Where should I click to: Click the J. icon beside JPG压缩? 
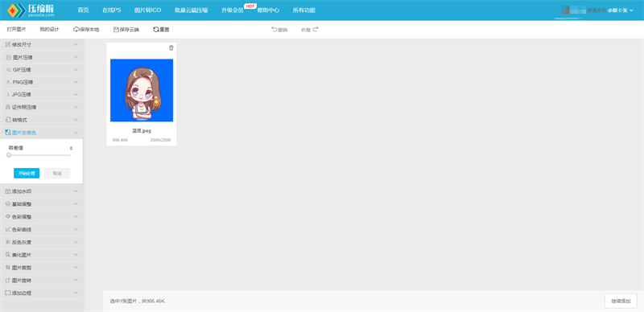click(x=8, y=94)
